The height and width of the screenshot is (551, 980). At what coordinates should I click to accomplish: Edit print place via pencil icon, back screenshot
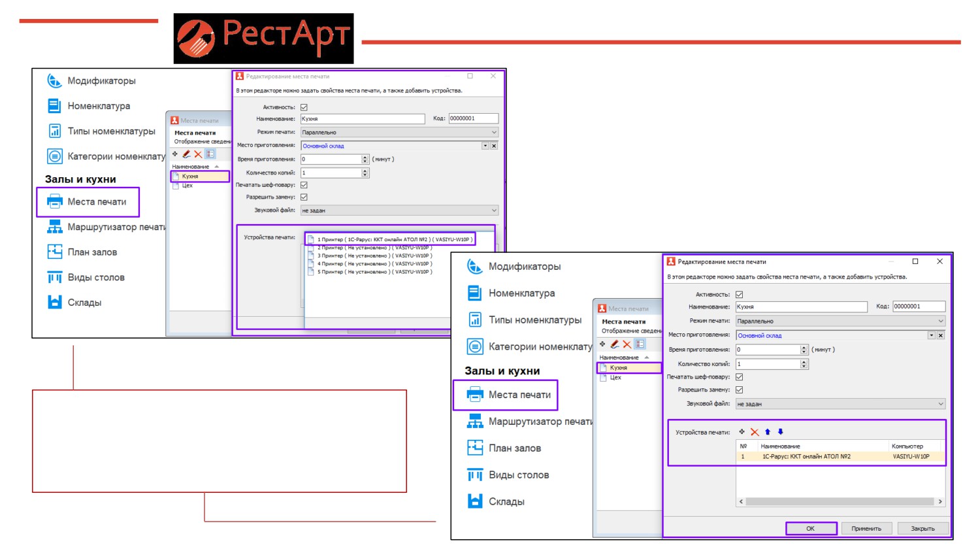186,154
